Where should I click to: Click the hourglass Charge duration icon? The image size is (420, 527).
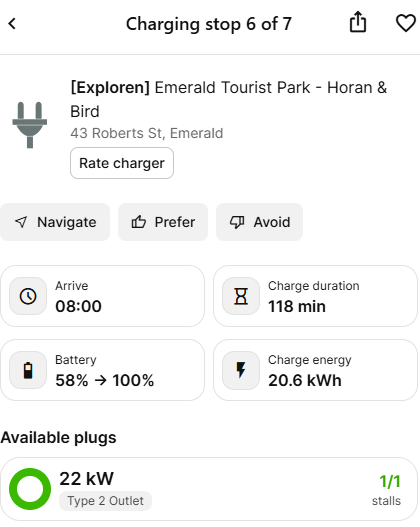241,296
